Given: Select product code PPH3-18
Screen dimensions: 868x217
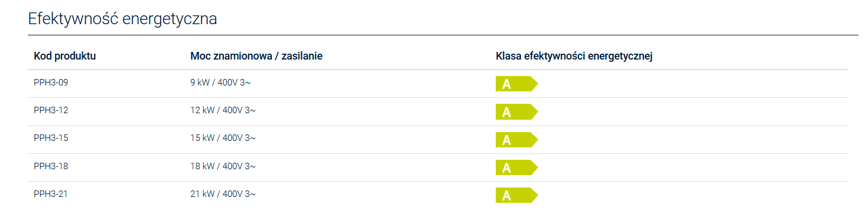Looking at the screenshot, I should 51,166.
